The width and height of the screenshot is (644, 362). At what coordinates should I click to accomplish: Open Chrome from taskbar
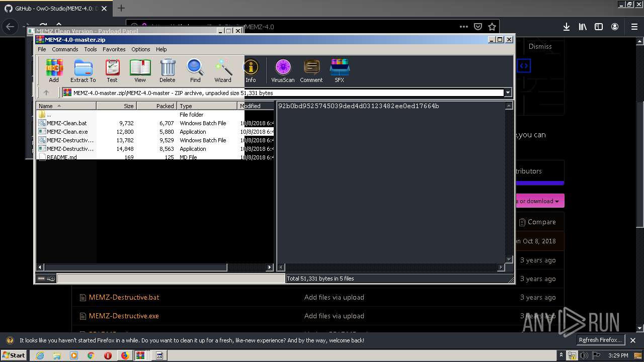click(91, 355)
